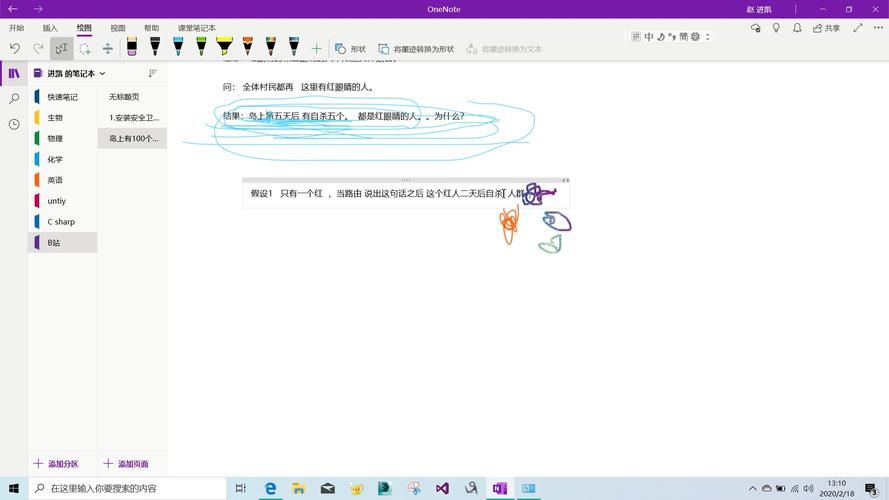This screenshot has width=889, height=500.
Task: Open the 物理 section
Action: [x=62, y=138]
